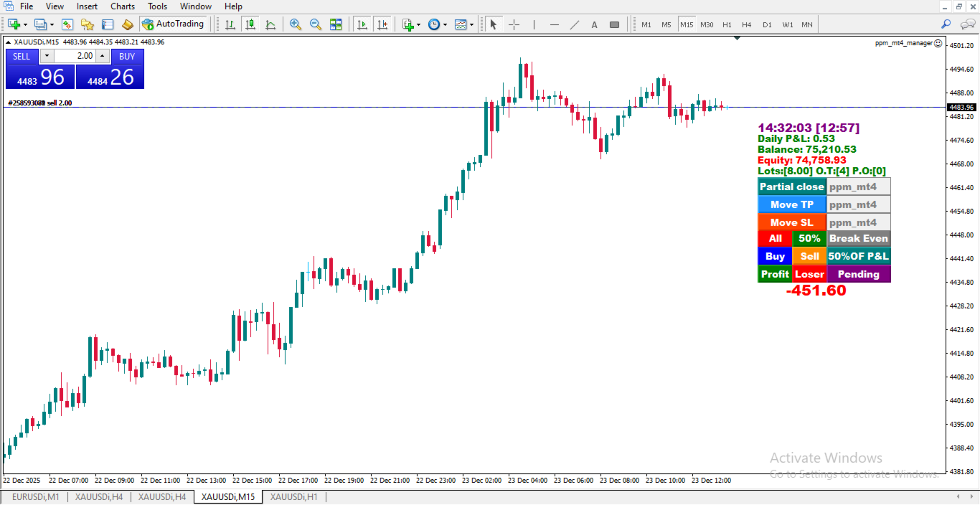Toggle Auto Scroll chart icon

click(x=362, y=24)
